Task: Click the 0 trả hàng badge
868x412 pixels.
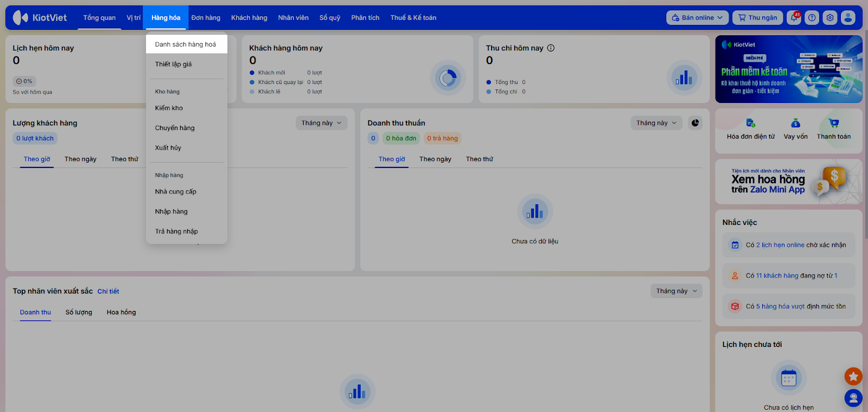Action: pyautogui.click(x=442, y=138)
